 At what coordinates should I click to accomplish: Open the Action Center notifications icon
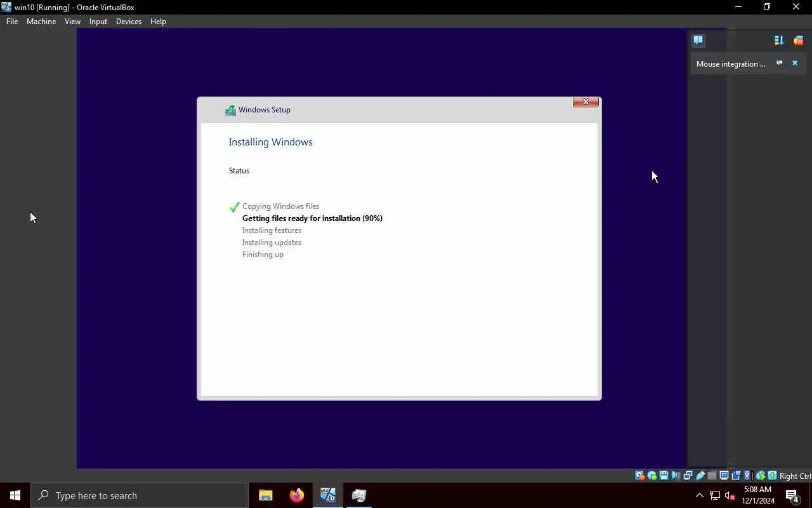click(792, 495)
